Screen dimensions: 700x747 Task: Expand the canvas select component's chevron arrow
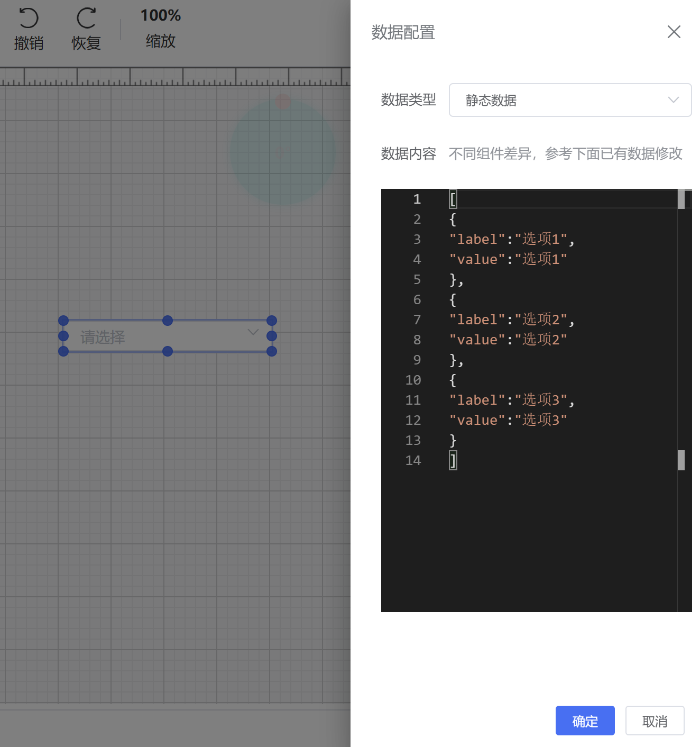click(253, 332)
